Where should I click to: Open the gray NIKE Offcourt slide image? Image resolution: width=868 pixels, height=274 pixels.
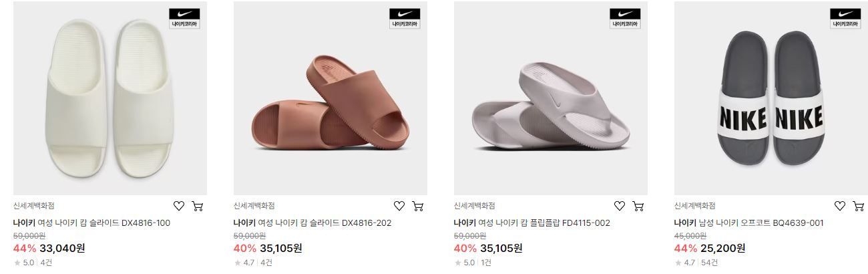point(771,98)
